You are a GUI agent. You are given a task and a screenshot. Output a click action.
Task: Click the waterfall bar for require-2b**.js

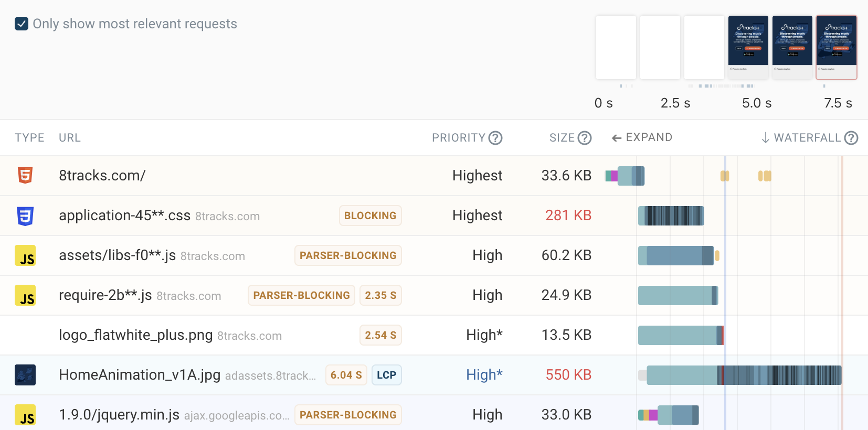click(678, 295)
